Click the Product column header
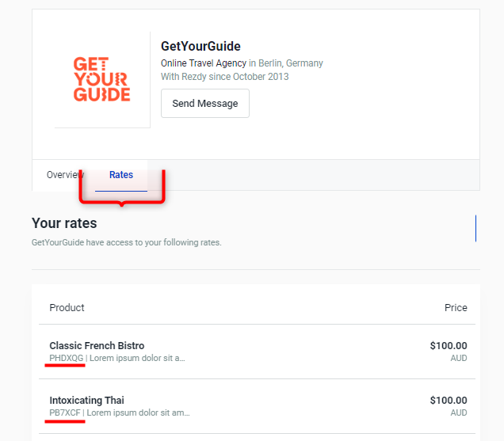The image size is (504, 441). click(67, 308)
